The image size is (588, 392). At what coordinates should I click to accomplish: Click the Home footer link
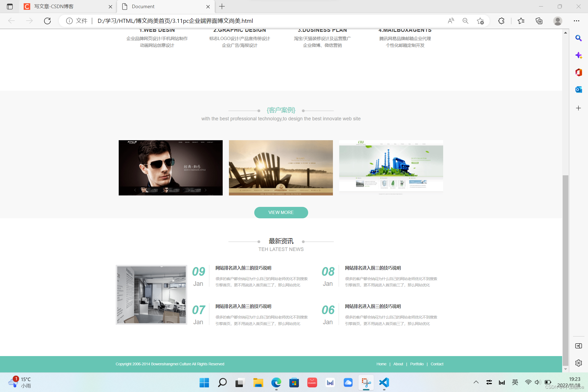[x=381, y=364]
